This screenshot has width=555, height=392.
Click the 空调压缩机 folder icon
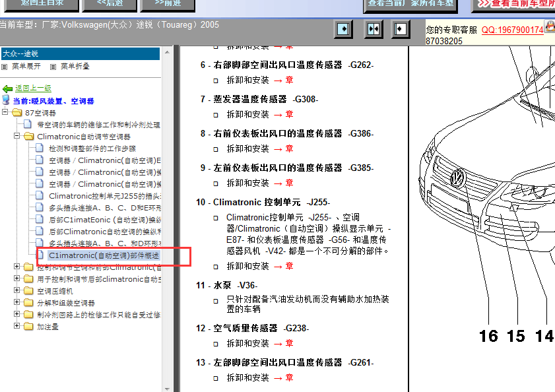(x=28, y=291)
